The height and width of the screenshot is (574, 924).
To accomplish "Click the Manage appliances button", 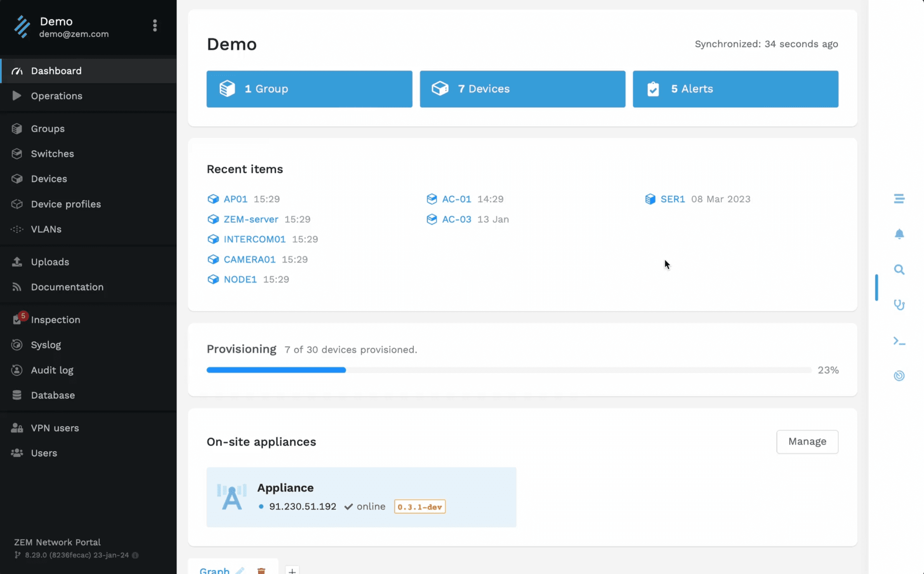I will (x=807, y=442).
